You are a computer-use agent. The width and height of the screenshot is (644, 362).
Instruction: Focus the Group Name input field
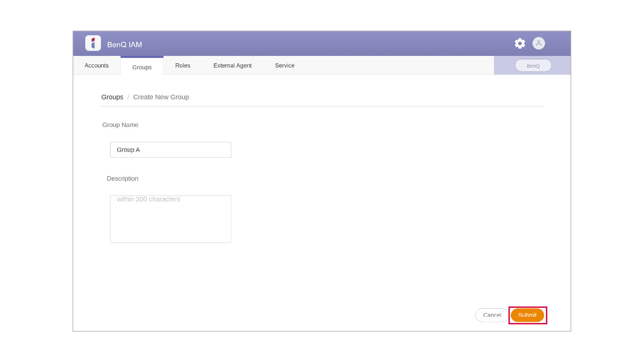[171, 150]
